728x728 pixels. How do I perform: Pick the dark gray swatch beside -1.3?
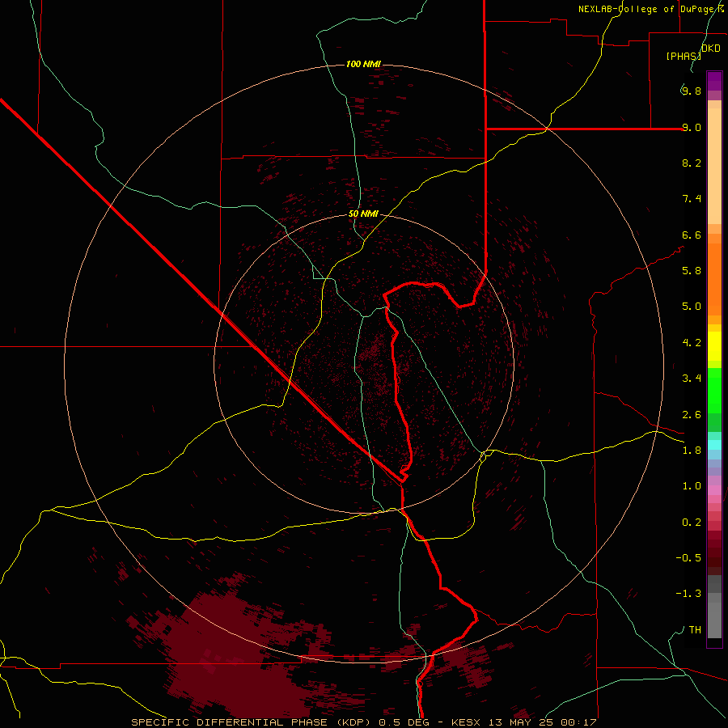click(714, 584)
